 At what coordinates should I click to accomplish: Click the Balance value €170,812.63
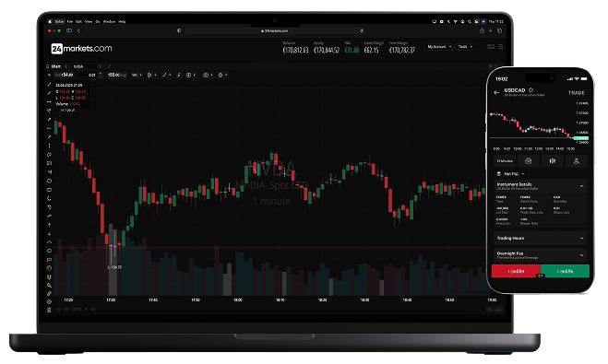(295, 50)
